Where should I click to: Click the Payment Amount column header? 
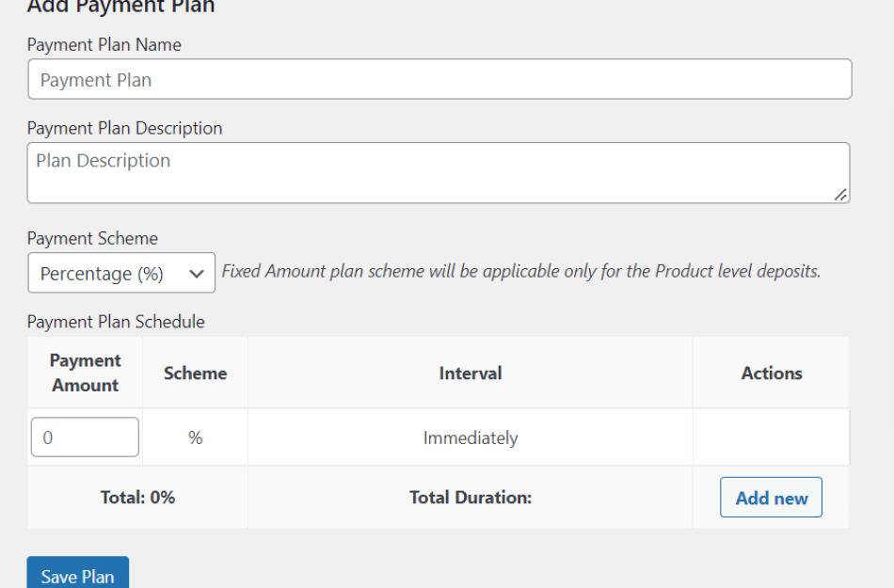coord(84,373)
